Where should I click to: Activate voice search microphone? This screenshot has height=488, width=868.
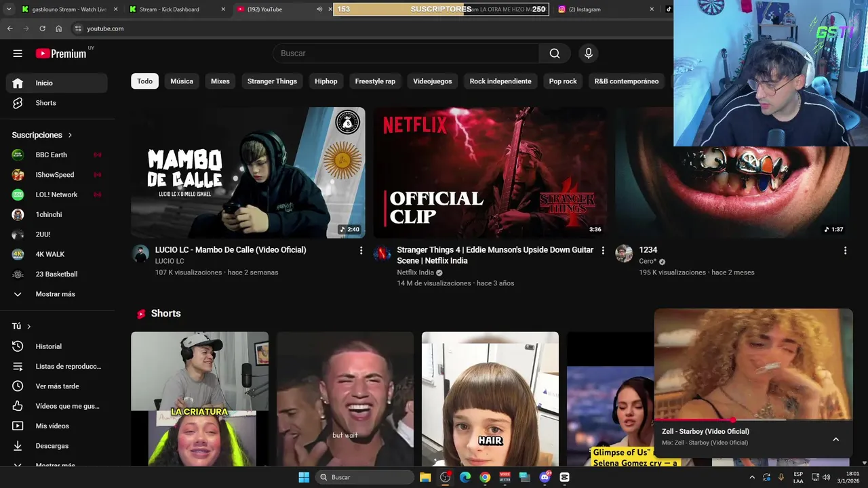click(589, 54)
